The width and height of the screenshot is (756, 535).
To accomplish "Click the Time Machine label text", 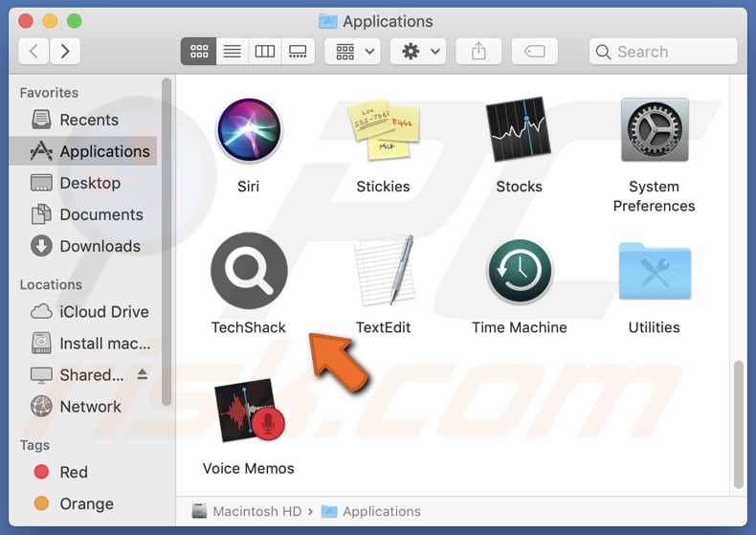I will pos(520,327).
